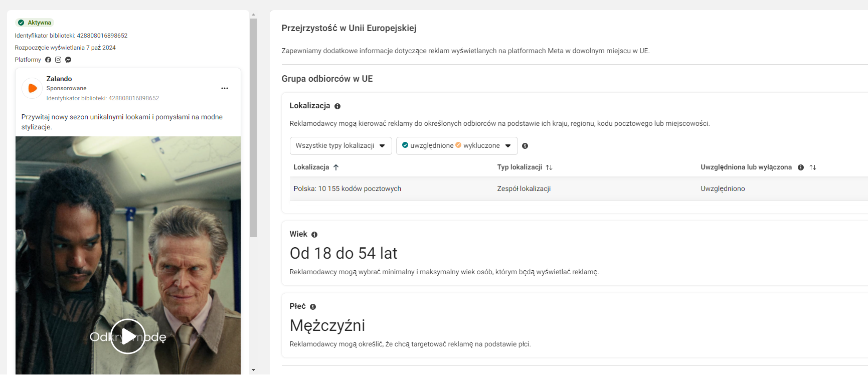Click info icon beside Wiek heading

(314, 235)
